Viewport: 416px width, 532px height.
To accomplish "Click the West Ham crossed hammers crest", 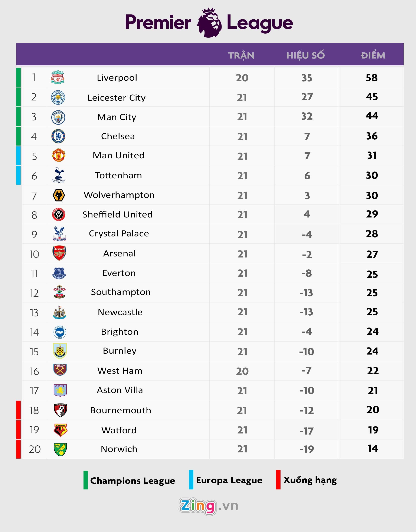I will 60,370.
